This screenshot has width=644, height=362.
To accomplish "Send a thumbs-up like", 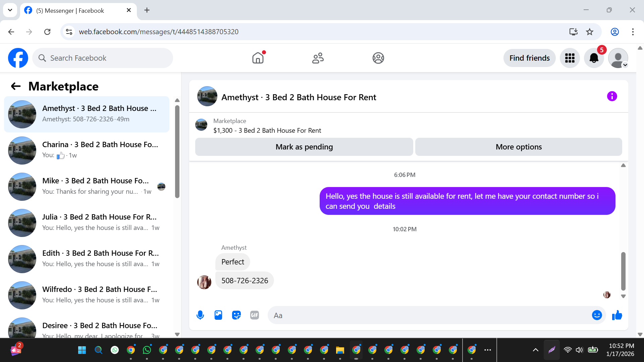I will (617, 315).
